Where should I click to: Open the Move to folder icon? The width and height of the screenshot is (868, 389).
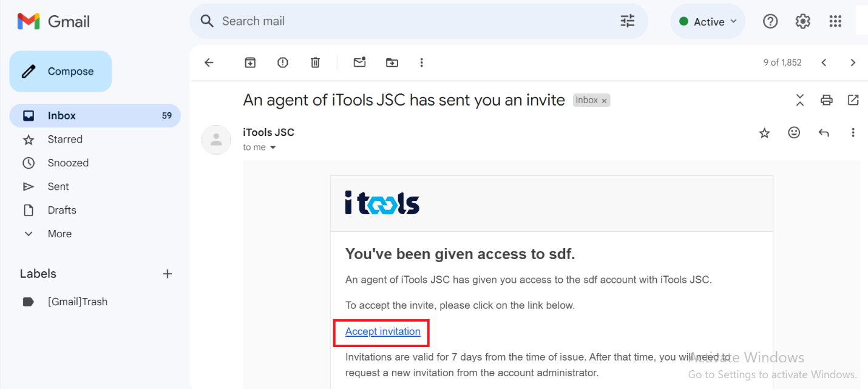pyautogui.click(x=392, y=63)
